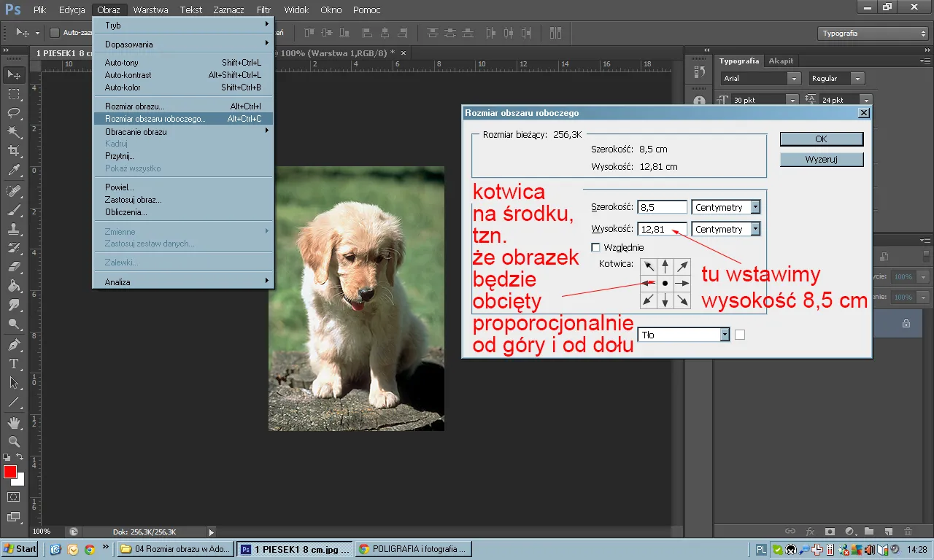Open the Tło canvas extension color dropdown
The height and width of the screenshot is (560, 934).
point(724,334)
